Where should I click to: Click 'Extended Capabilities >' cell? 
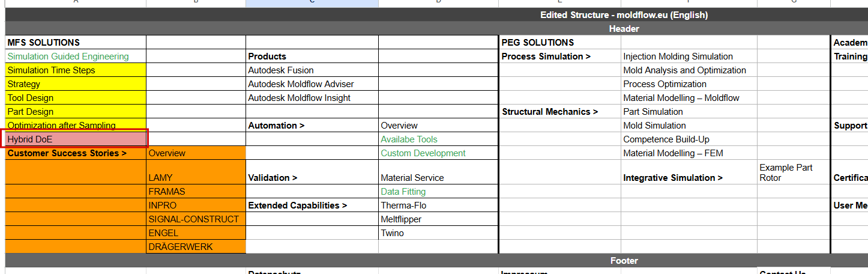point(312,205)
